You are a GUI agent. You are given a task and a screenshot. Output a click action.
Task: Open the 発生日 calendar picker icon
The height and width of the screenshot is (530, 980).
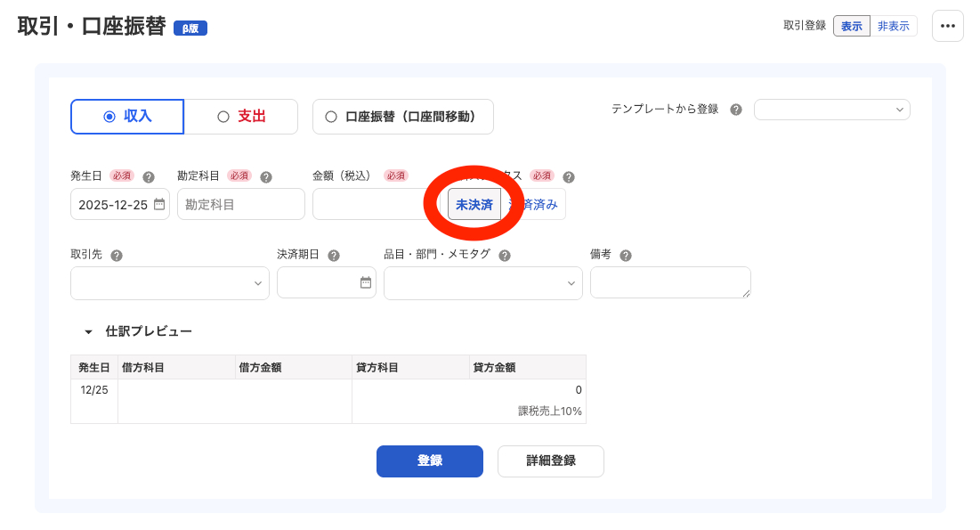tap(158, 204)
